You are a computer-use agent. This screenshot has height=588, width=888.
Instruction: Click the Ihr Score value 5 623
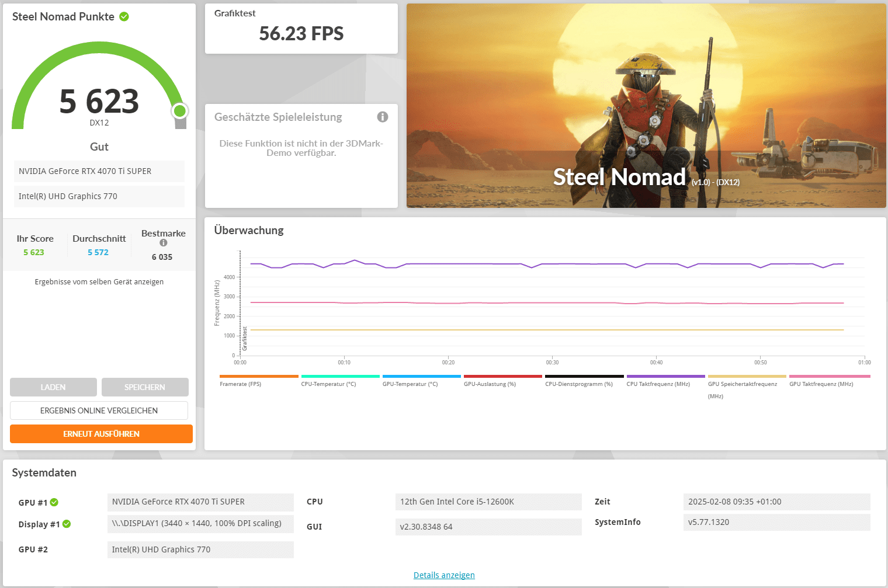coord(34,252)
